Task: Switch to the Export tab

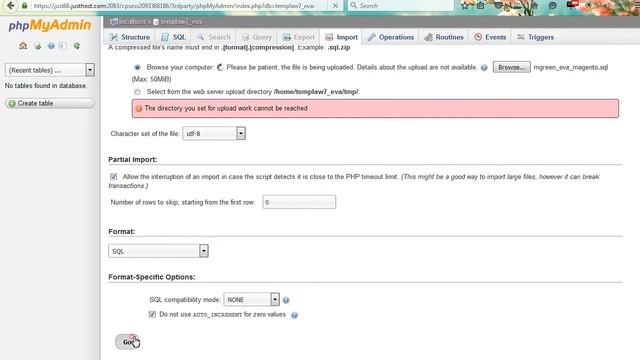Action: point(299,37)
